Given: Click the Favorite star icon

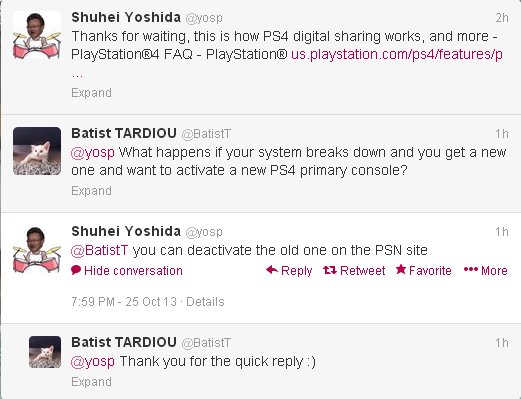Looking at the screenshot, I should point(401,269).
